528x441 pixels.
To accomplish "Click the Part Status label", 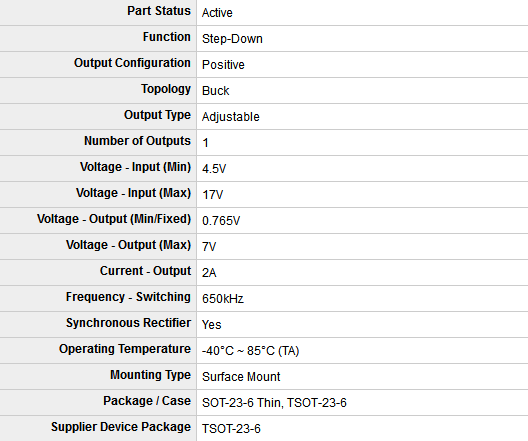I will (x=159, y=11).
